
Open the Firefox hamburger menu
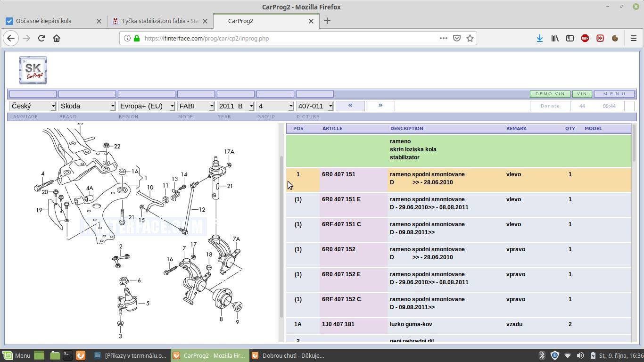pos(634,38)
